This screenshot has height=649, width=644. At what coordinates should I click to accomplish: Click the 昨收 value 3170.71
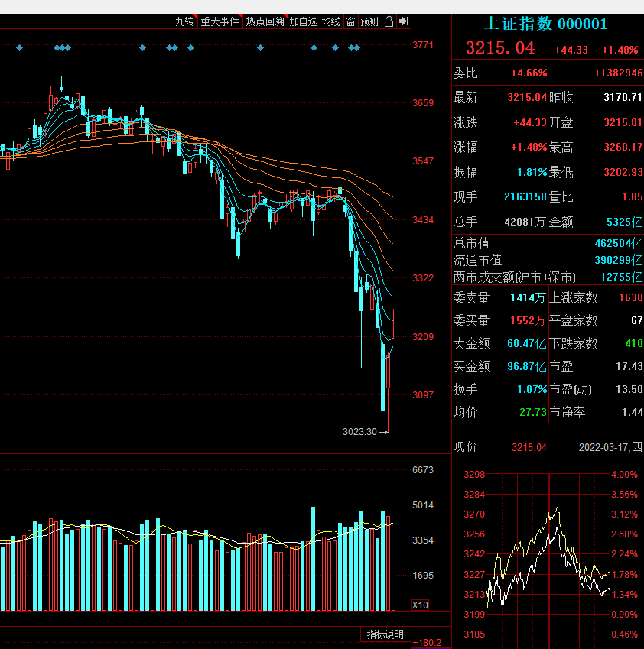click(623, 98)
